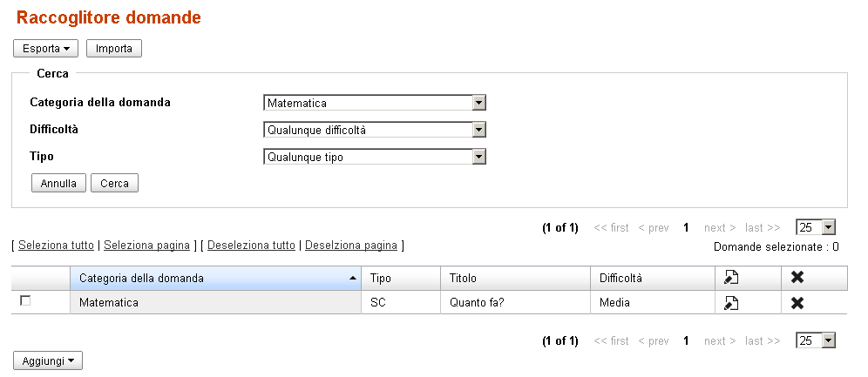Viewport: 868px width, 377px height.
Task: Click the delete X icon in table header
Action: coord(797,278)
